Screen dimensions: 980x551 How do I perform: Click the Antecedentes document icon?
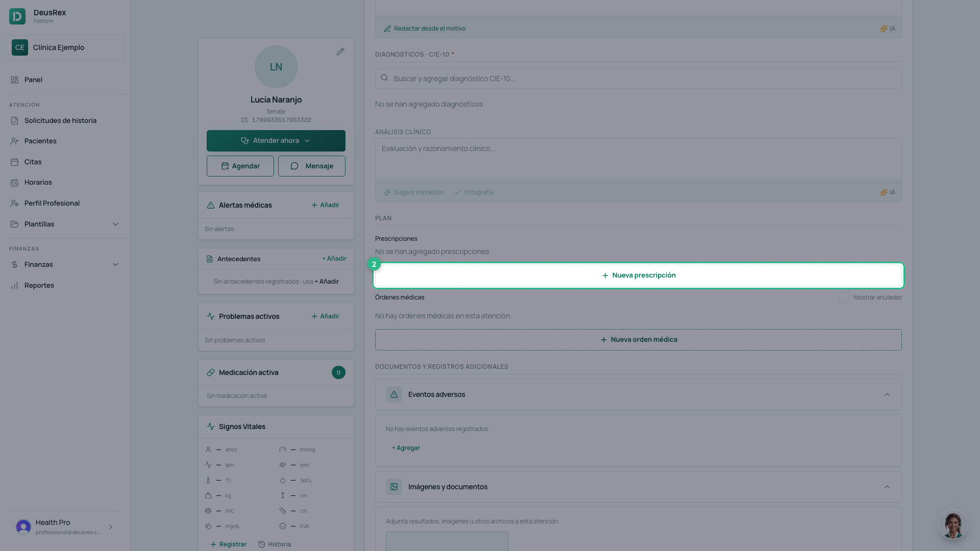coord(209,259)
